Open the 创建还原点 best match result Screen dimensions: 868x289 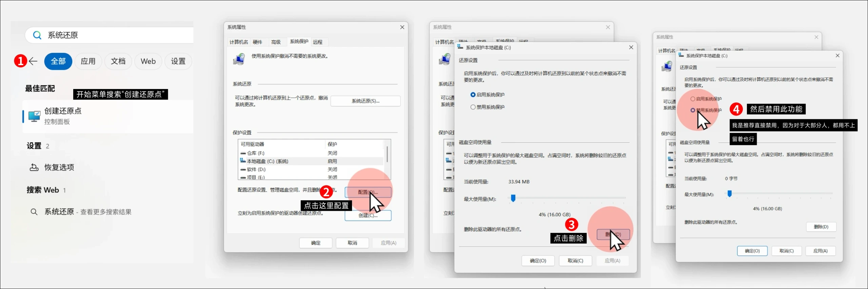tap(108, 116)
